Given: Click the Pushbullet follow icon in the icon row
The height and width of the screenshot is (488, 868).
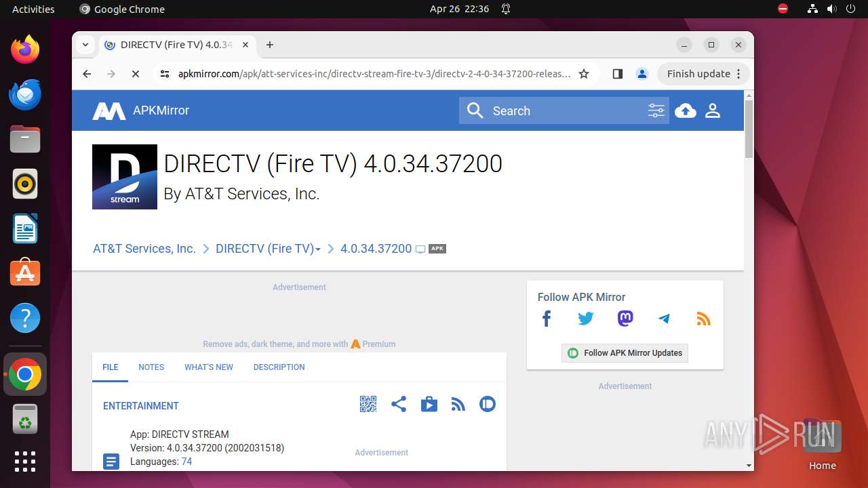Looking at the screenshot, I should click(x=488, y=405).
